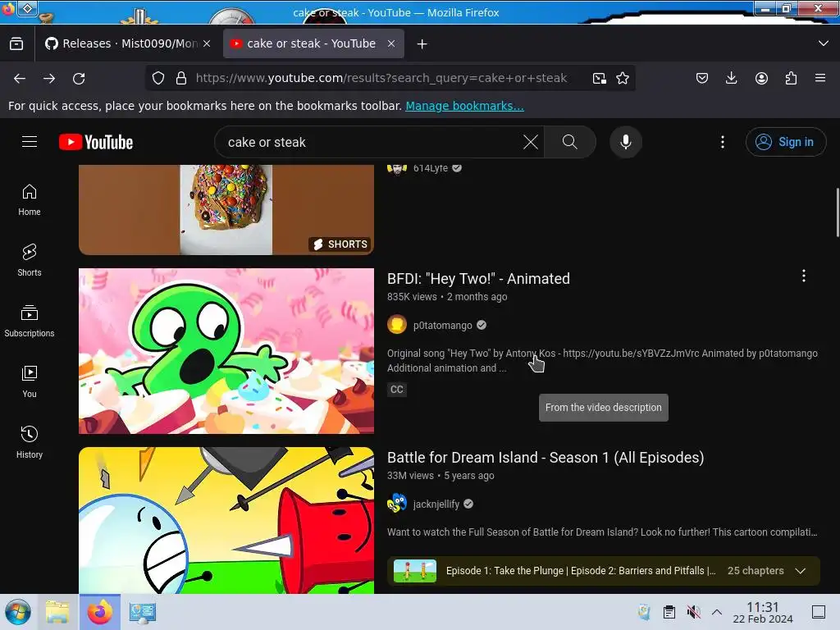Click the SHORTS cookie thumbnail
Image resolution: width=840 pixels, height=630 pixels.
tap(226, 209)
